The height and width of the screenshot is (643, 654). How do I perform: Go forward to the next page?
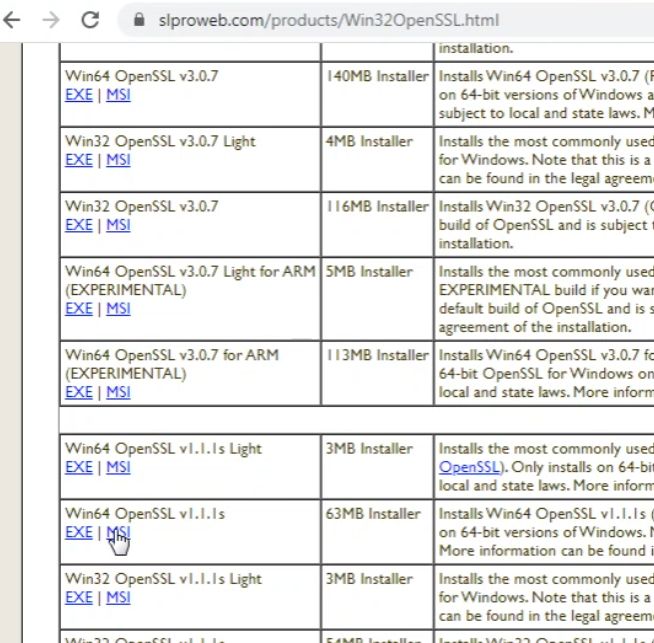(x=51, y=20)
